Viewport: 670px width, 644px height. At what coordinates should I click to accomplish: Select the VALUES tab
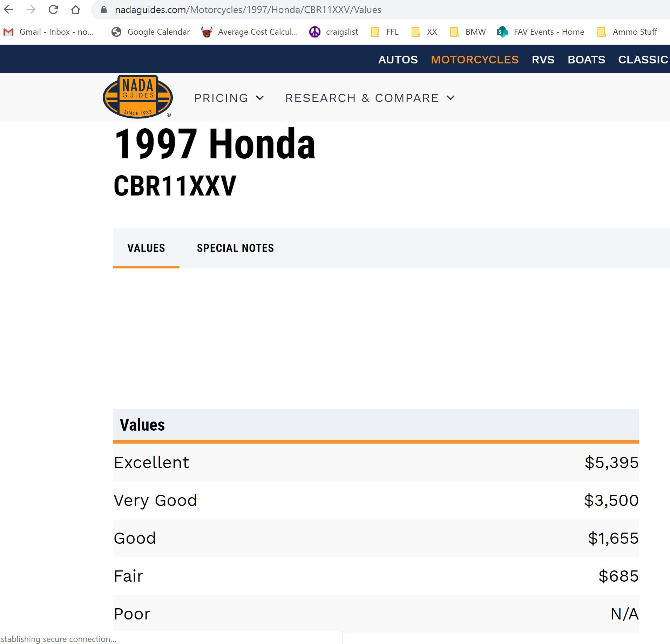[x=146, y=248]
